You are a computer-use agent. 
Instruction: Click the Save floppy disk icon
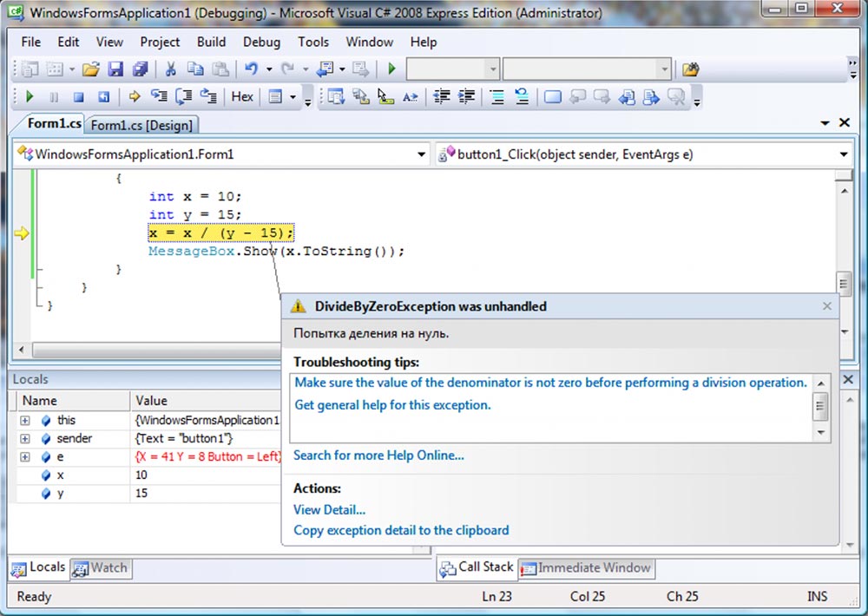[x=115, y=69]
